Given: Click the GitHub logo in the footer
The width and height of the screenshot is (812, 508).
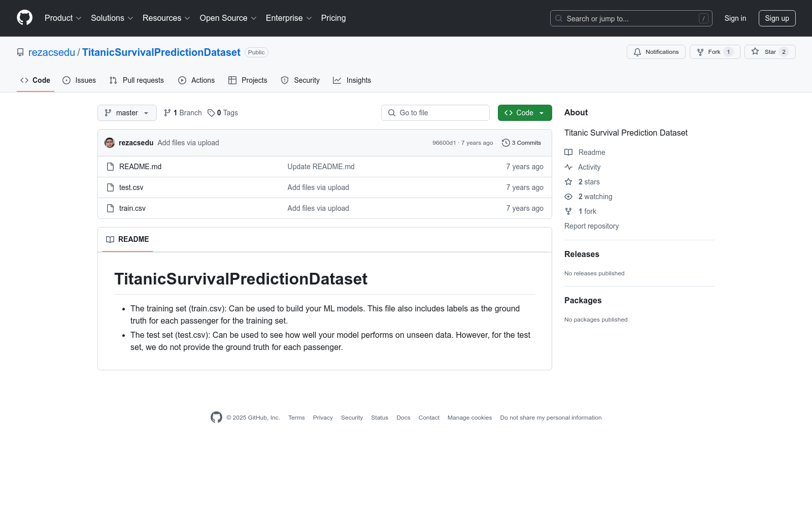Looking at the screenshot, I should click(x=216, y=418).
